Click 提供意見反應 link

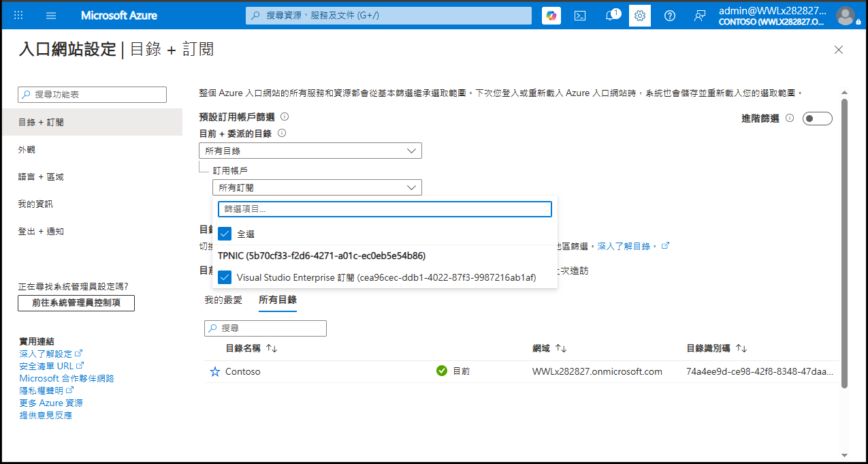coord(46,415)
